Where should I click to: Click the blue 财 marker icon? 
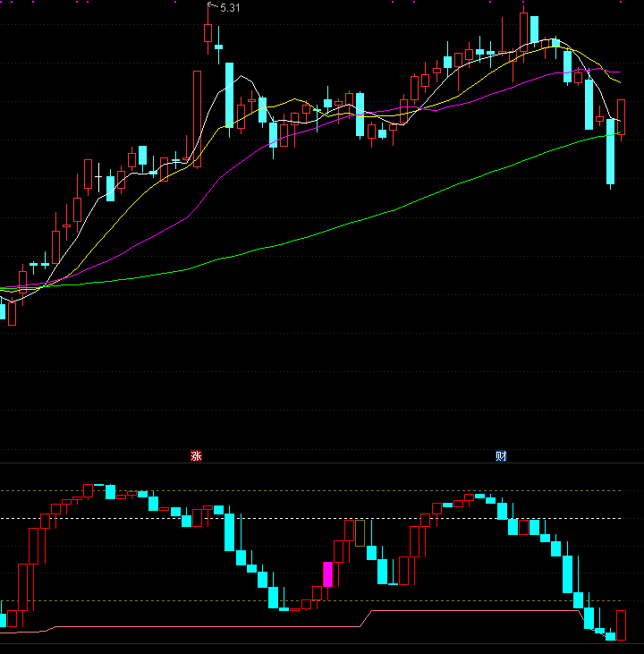click(x=501, y=456)
